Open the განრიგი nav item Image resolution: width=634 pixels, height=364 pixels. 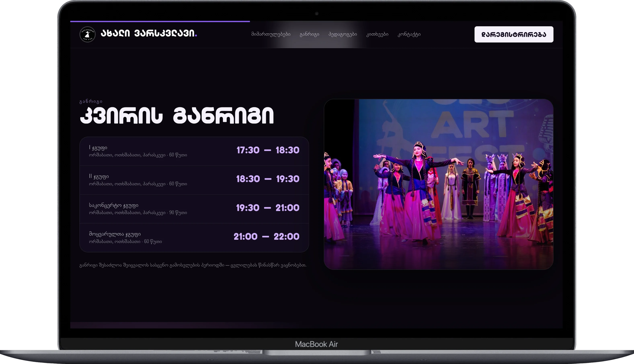click(309, 34)
